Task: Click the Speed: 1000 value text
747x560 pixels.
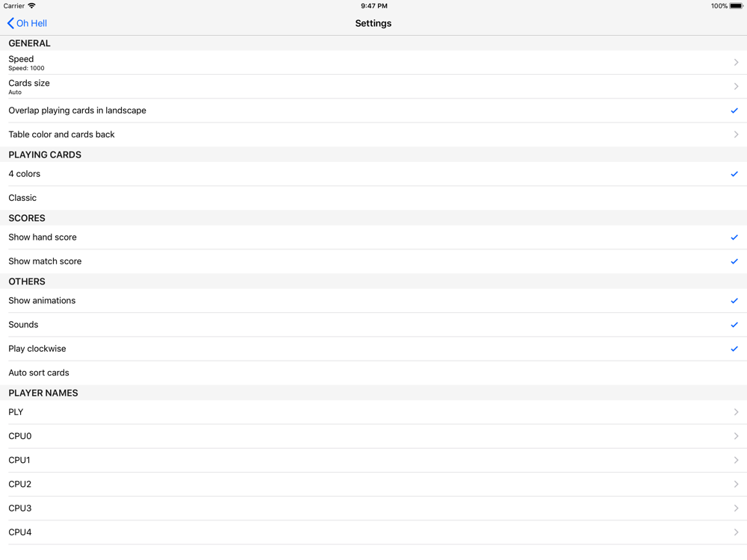Action: tap(26, 68)
